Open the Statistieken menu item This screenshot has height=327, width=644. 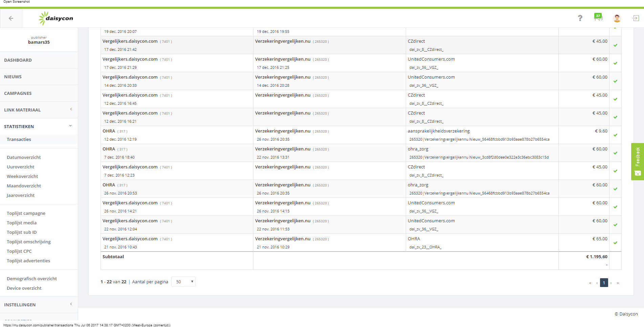click(39, 126)
